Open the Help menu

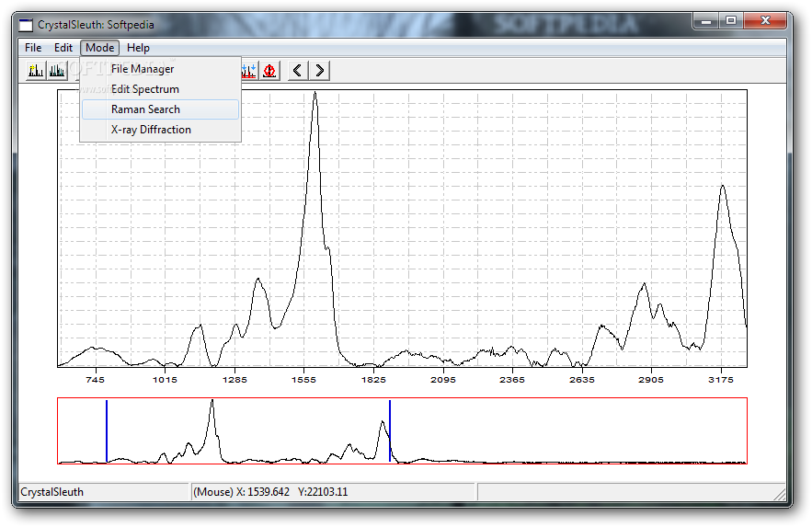coord(138,48)
